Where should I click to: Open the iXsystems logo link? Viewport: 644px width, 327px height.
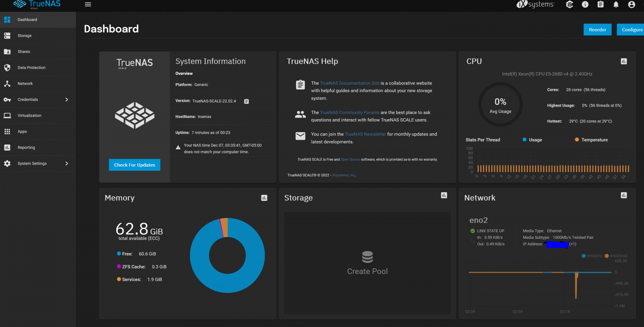tap(535, 4)
